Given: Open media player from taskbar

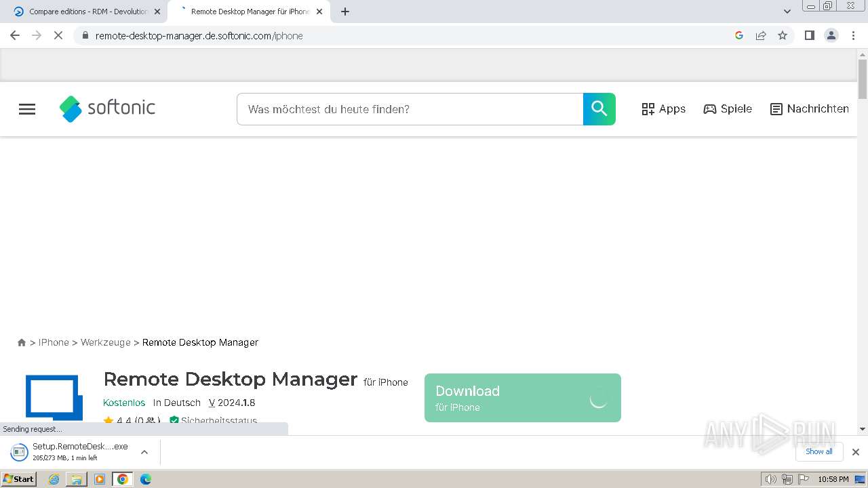Looking at the screenshot, I should click(x=100, y=479).
